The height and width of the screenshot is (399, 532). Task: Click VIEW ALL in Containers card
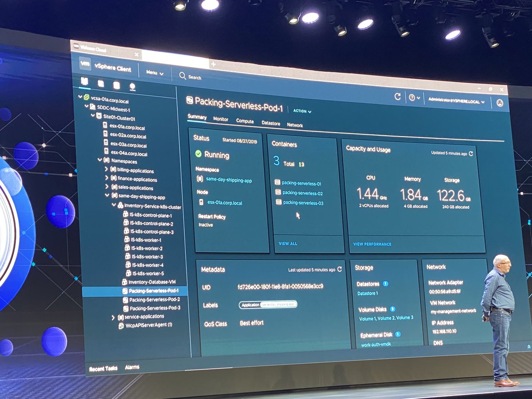point(288,243)
